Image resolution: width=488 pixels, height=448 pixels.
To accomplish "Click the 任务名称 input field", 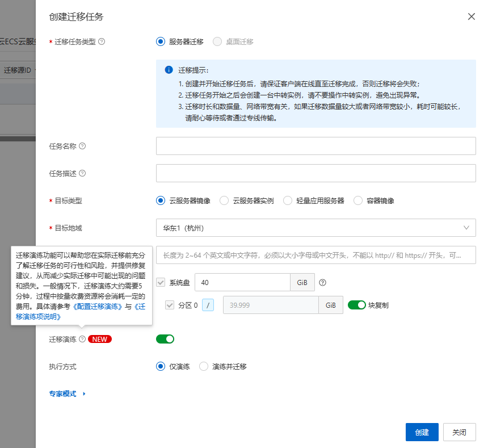I will (315, 146).
